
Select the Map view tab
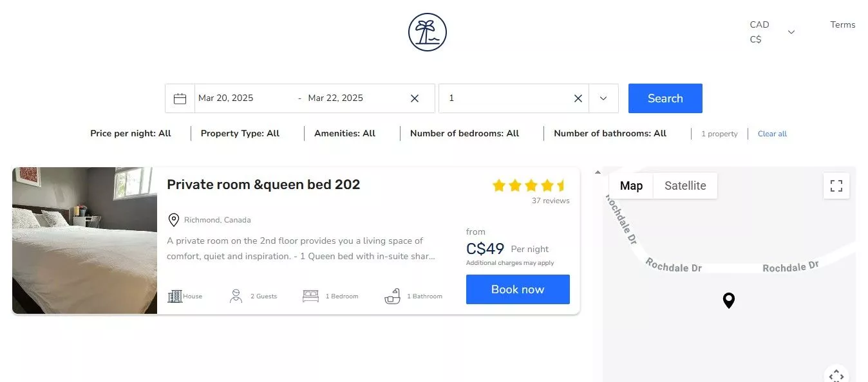631,186
